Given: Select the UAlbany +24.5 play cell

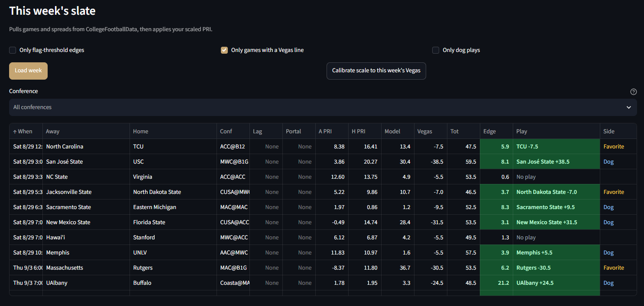Looking at the screenshot, I should click(557, 283).
